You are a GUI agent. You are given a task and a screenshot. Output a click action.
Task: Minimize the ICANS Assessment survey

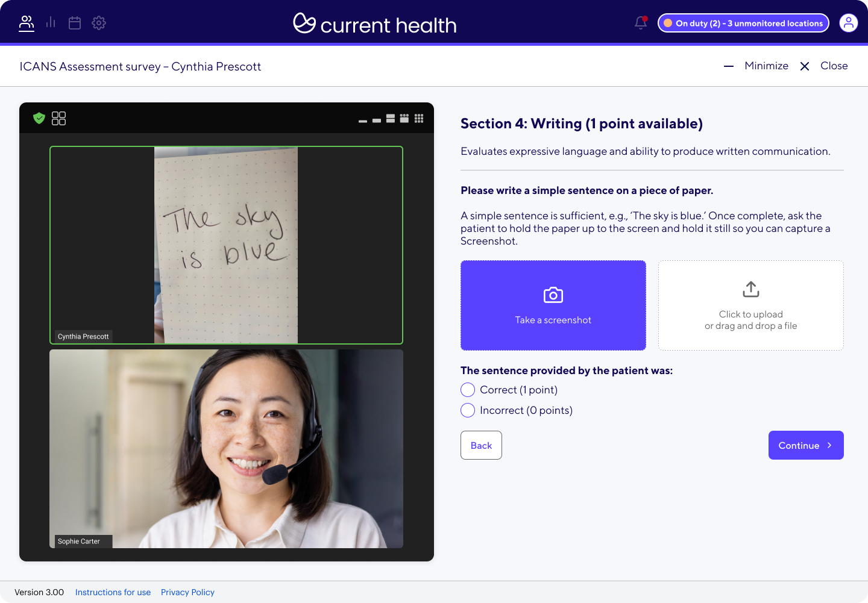pyautogui.click(x=756, y=66)
